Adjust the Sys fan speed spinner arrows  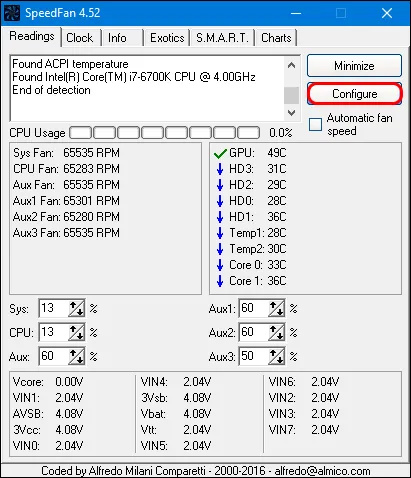point(76,309)
